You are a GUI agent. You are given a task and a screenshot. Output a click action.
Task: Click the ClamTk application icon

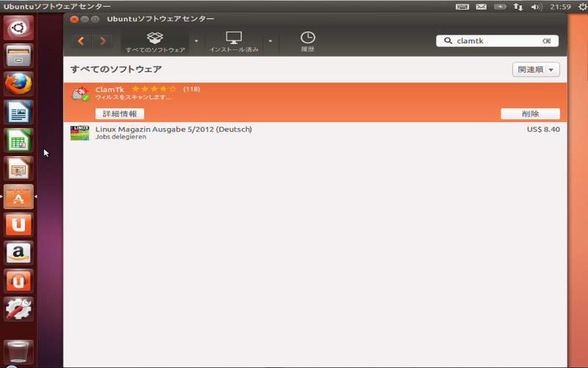click(x=80, y=93)
